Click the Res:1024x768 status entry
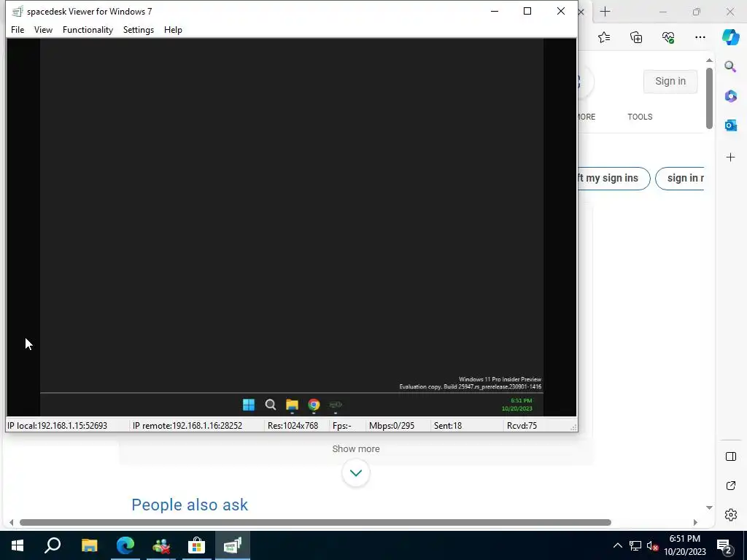This screenshot has height=560, width=747. tap(293, 426)
